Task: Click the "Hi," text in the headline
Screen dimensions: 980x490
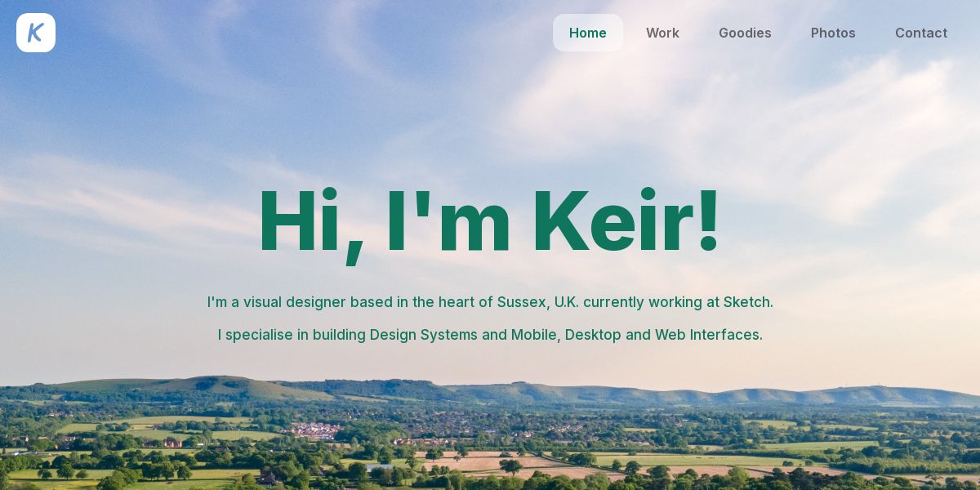Action: pyautogui.click(x=311, y=225)
